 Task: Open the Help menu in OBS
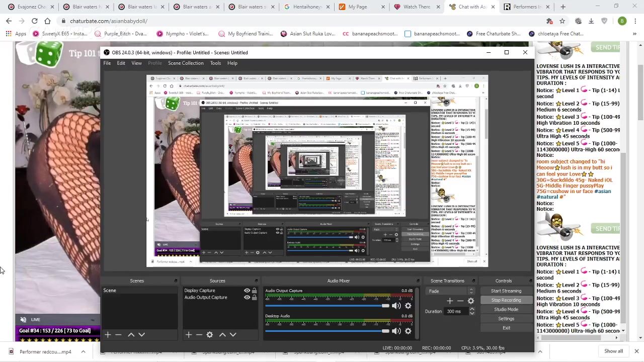[232, 63]
